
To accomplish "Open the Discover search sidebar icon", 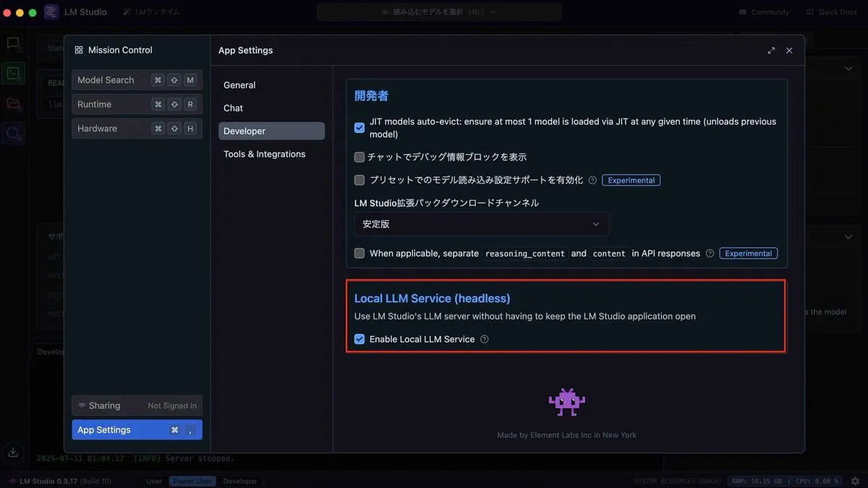I will click(x=13, y=133).
